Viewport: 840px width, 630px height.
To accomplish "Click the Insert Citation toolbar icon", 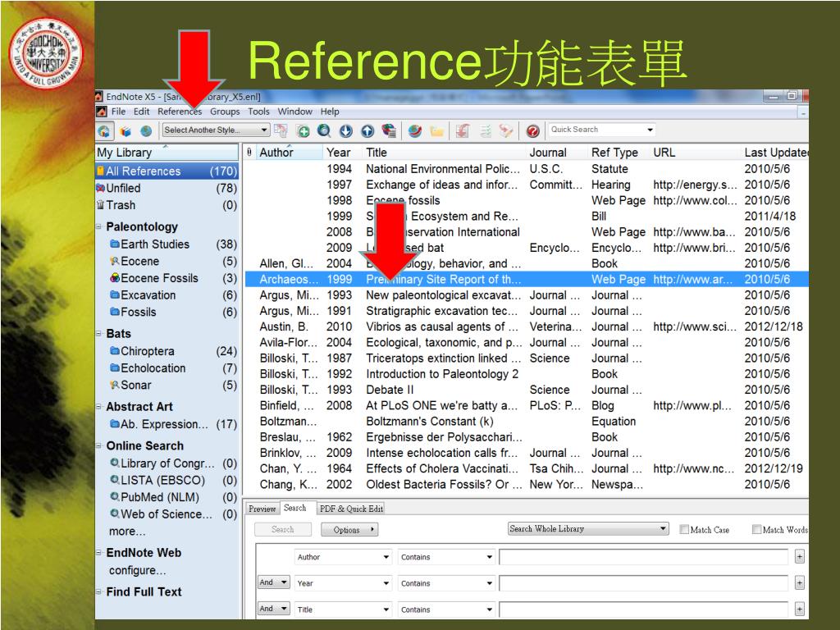I will pyautogui.click(x=463, y=130).
